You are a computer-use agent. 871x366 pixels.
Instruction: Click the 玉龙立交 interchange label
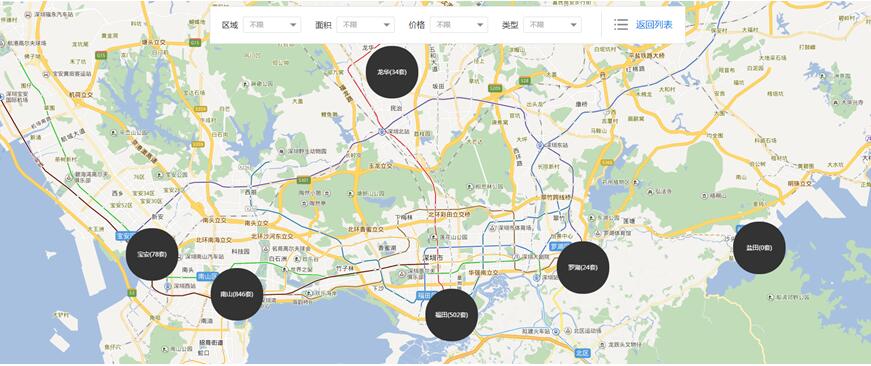[x=381, y=166]
